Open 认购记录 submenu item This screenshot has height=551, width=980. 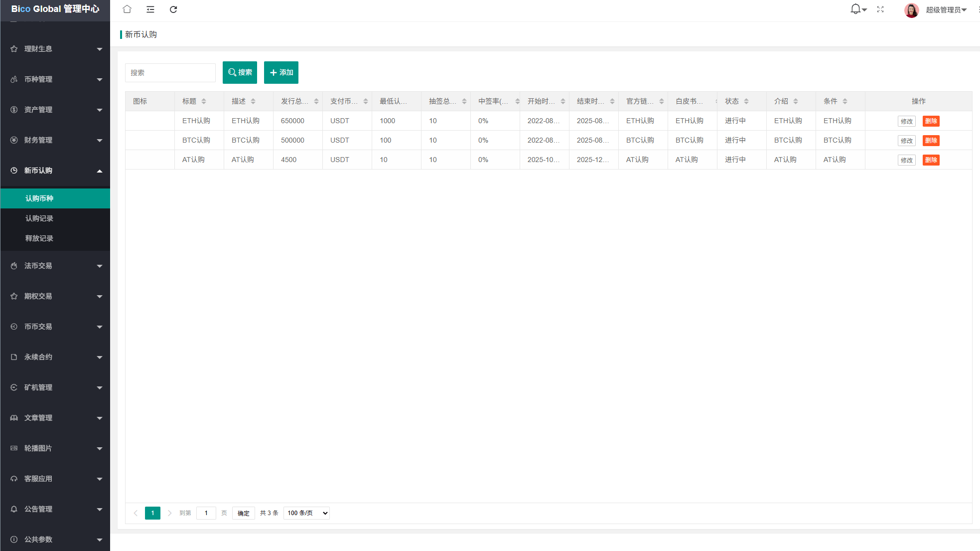click(x=39, y=218)
